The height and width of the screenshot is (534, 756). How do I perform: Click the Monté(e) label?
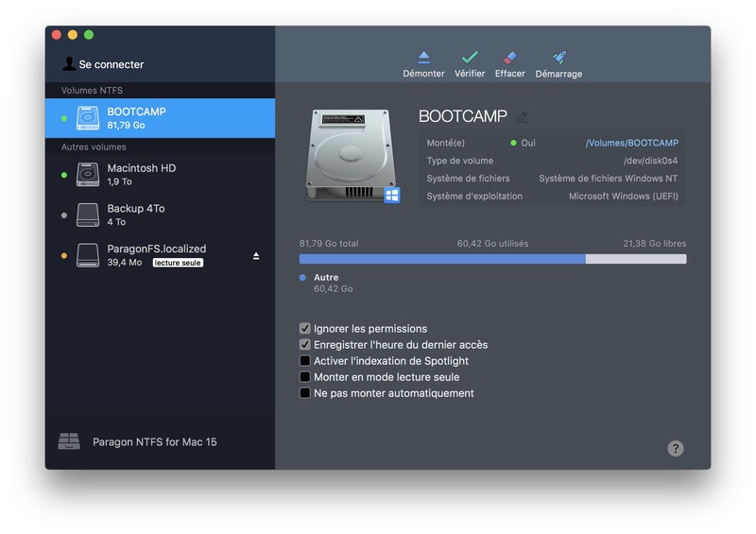click(x=445, y=143)
